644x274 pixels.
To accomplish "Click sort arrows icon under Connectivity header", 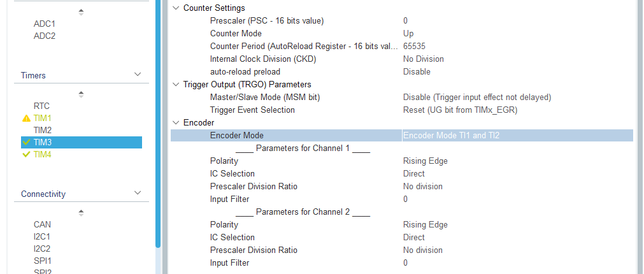I will pos(81,213).
